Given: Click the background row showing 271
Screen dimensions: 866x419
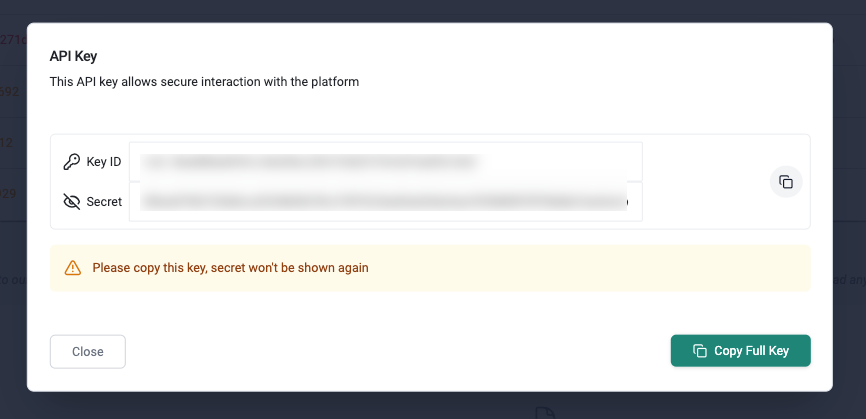Looking at the screenshot, I should [x=13, y=40].
